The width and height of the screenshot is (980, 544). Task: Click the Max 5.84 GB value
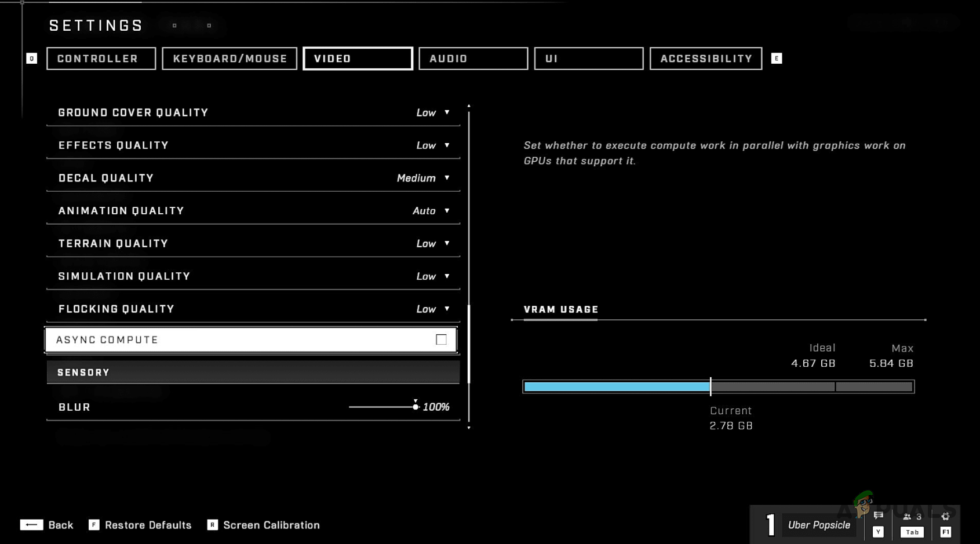click(x=891, y=363)
